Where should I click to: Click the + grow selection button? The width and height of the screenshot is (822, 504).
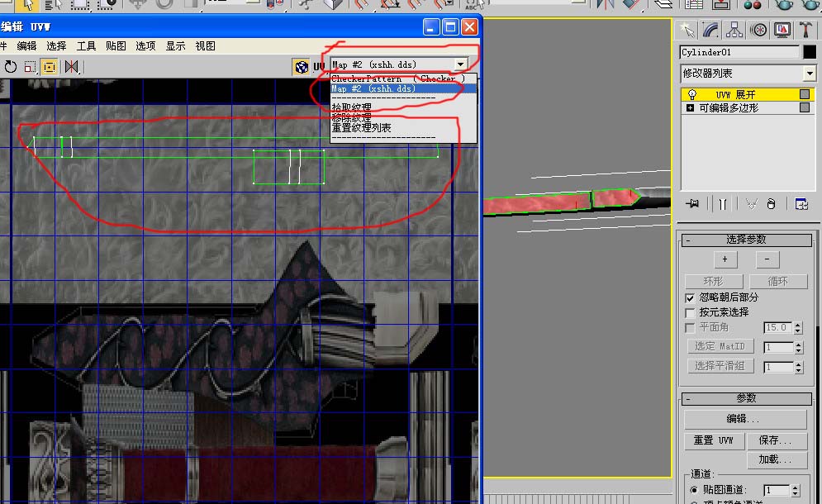click(725, 259)
